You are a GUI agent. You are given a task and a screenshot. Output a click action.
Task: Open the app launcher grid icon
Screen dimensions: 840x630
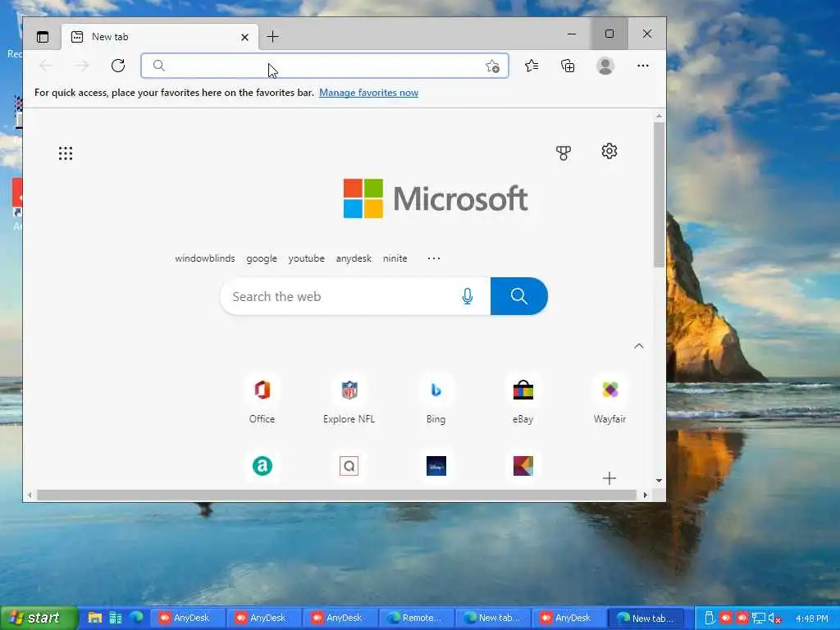(66, 153)
